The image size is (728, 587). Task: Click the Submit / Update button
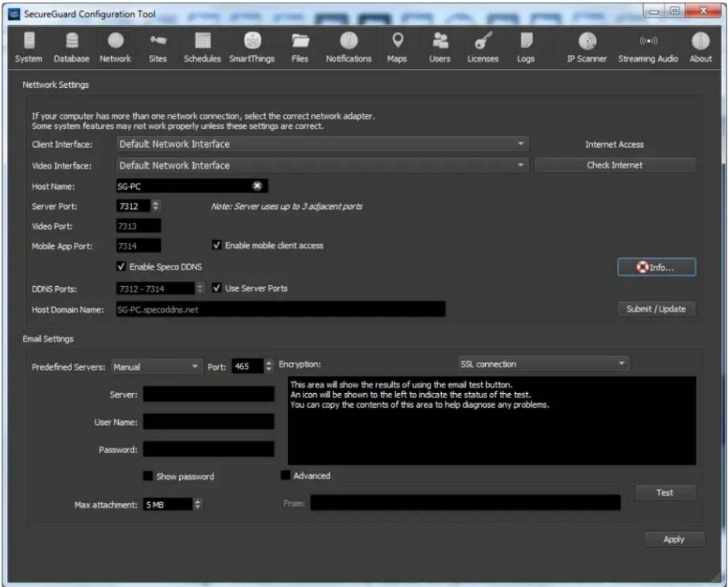[656, 309]
